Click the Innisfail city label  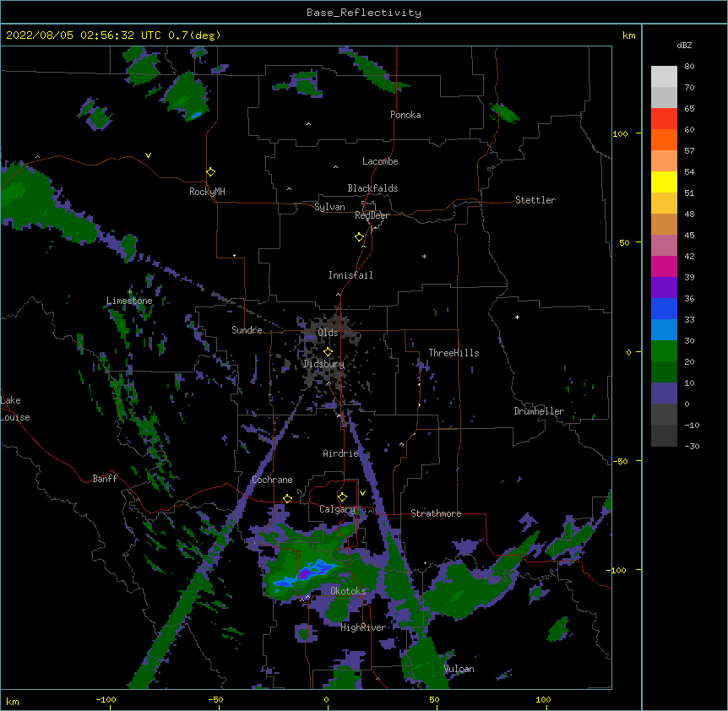tap(350, 275)
